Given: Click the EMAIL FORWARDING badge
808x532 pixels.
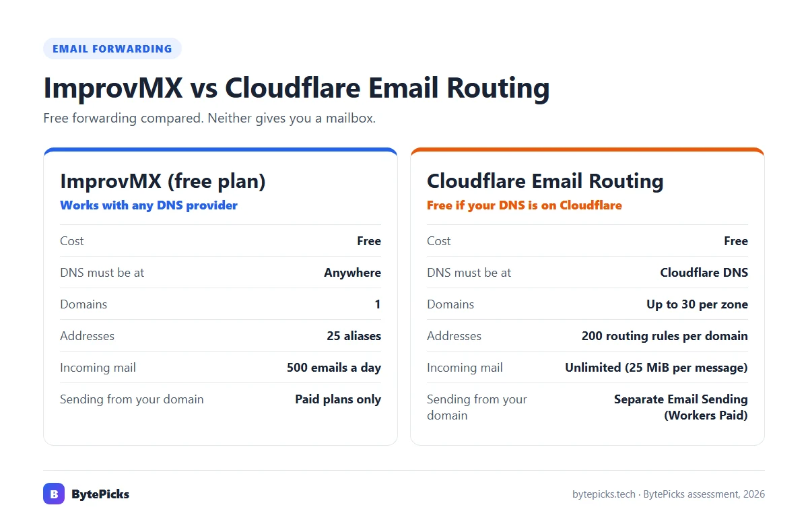Looking at the screenshot, I should tap(112, 48).
